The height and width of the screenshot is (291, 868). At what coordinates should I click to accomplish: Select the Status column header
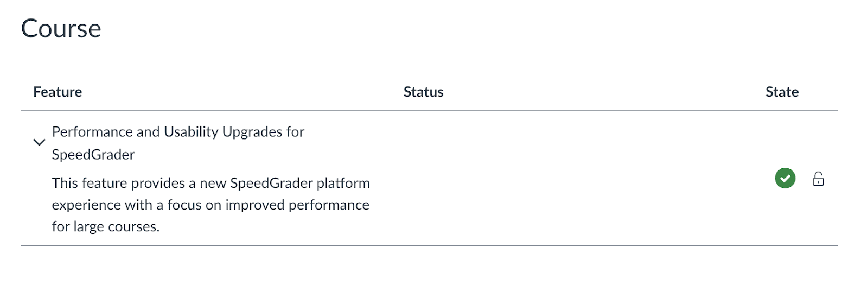click(423, 92)
